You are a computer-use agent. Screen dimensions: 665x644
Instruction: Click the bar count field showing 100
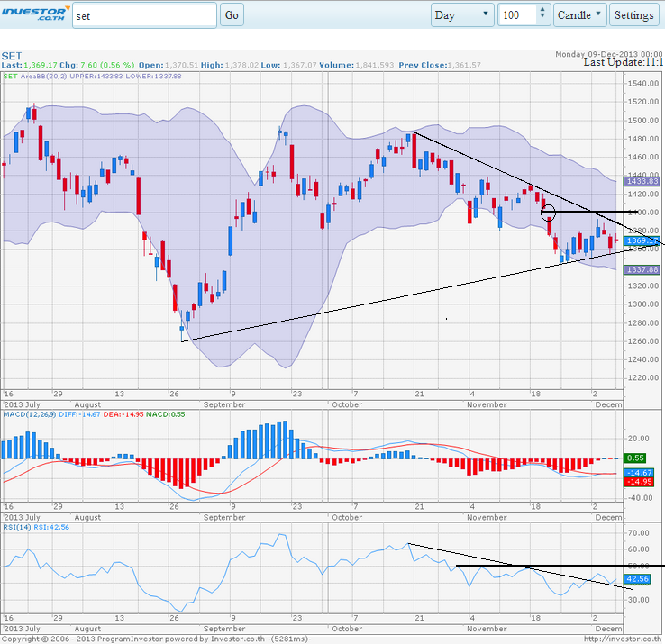[x=516, y=14]
